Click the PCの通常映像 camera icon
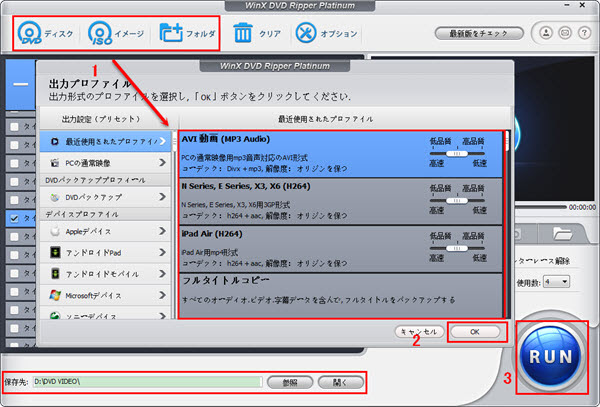 tap(55, 163)
